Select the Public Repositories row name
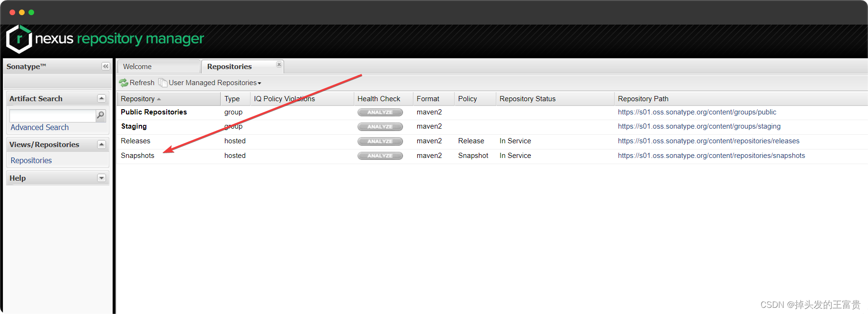The image size is (868, 314). pos(154,112)
